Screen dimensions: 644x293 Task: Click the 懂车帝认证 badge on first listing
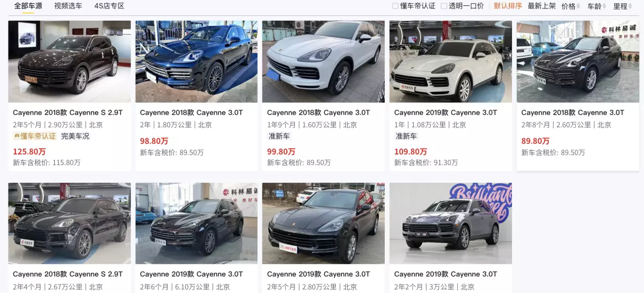pos(35,136)
